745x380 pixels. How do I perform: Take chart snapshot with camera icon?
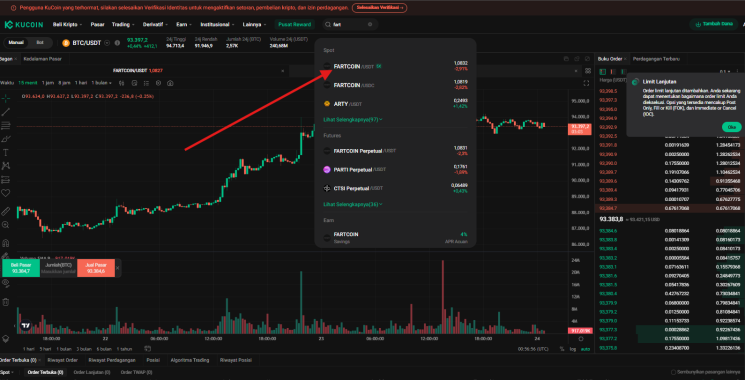170,83
